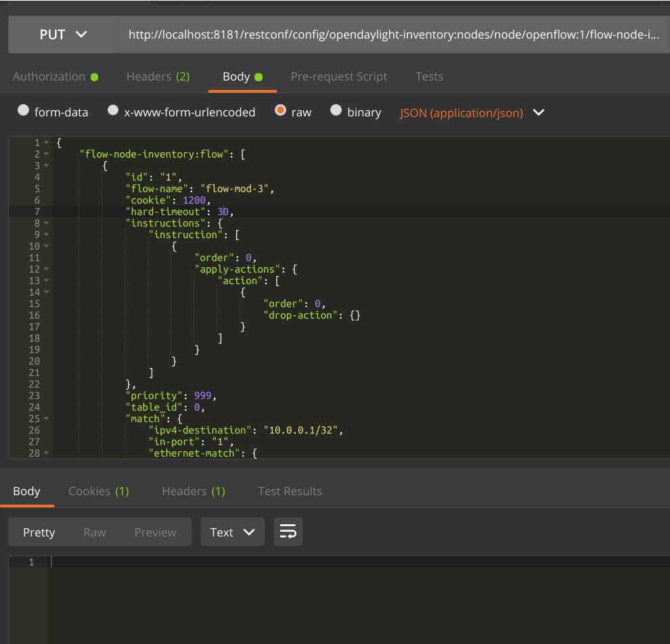Open the JSON (application/json) type dropdown
The width and height of the screenshot is (670, 644).
pyautogui.click(x=472, y=113)
